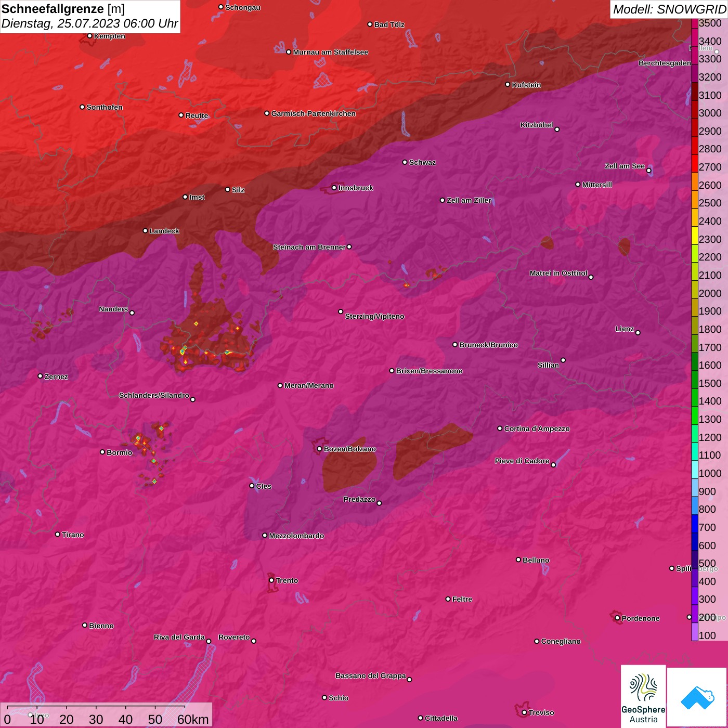Click the Schwaz location dot
Image resolution: width=728 pixels, height=728 pixels.
405,162
